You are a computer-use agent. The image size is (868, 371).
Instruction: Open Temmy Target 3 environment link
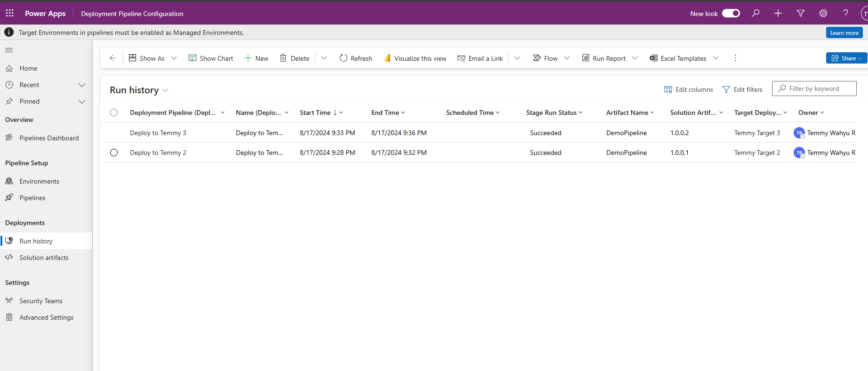(x=757, y=133)
